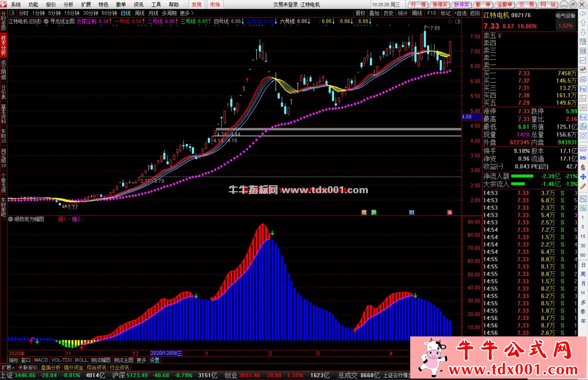Click the 涨停买 limit-up buy button
The image size is (588, 380).
coord(440,4)
